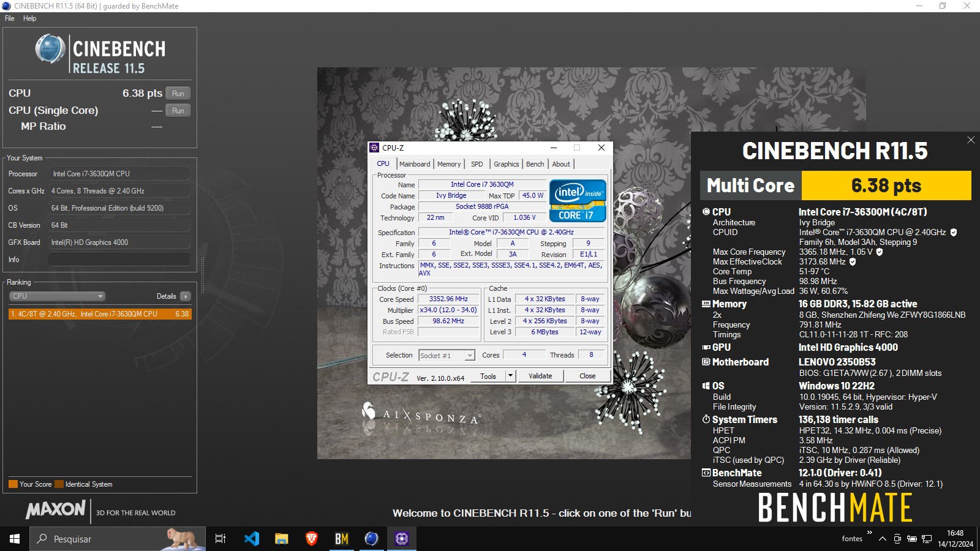Open the Socket #1 selection dropdown
This screenshot has width=980, height=551.
447,356
